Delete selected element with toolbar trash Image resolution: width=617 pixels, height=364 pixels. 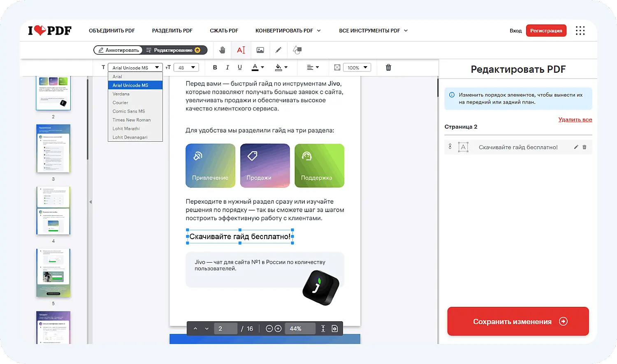[x=388, y=67]
